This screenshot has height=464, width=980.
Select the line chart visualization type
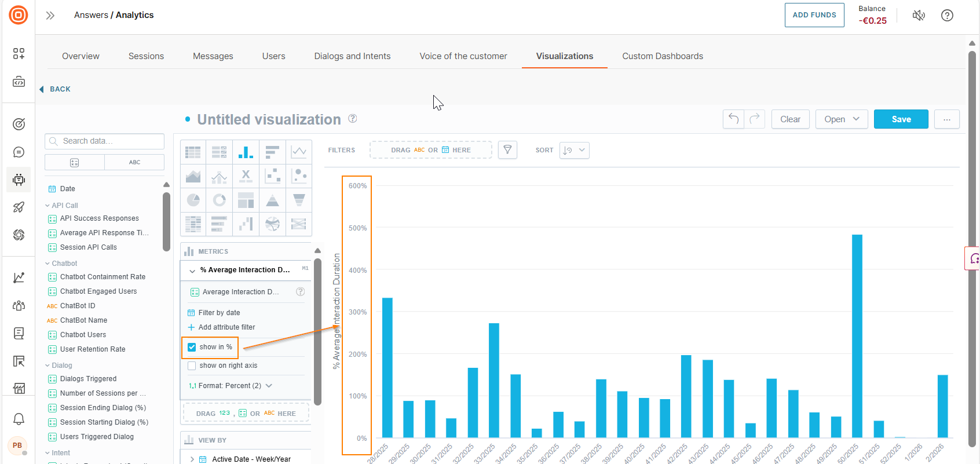coord(299,152)
